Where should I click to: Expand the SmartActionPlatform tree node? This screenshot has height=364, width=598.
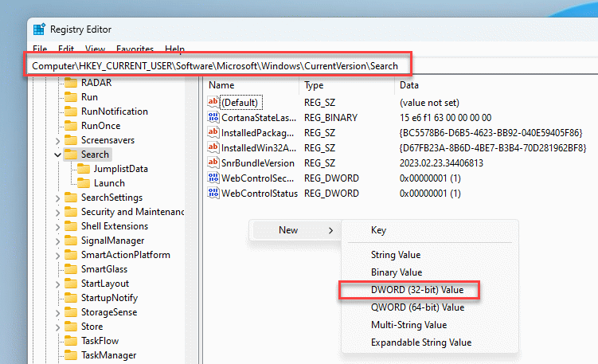coord(57,256)
